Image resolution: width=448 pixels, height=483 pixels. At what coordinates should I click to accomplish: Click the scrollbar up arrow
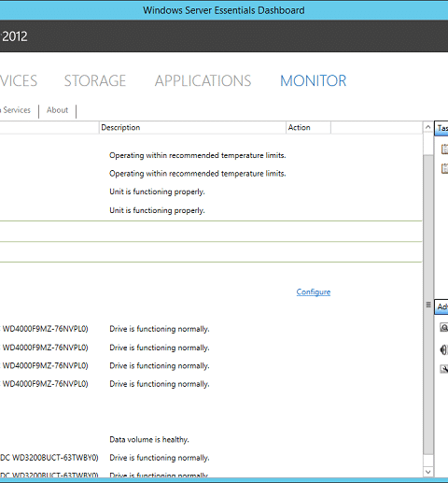428,127
